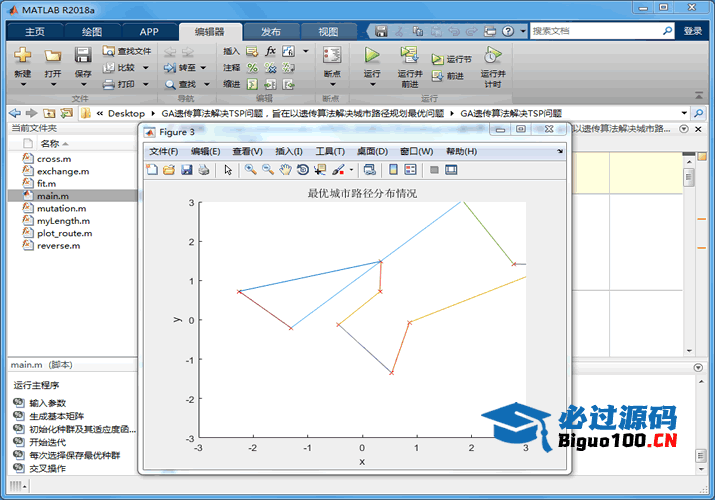Image resolution: width=715 pixels, height=500 pixels.
Task: Switch to the 绘图 (Plots) ribbon tab
Action: point(91,31)
